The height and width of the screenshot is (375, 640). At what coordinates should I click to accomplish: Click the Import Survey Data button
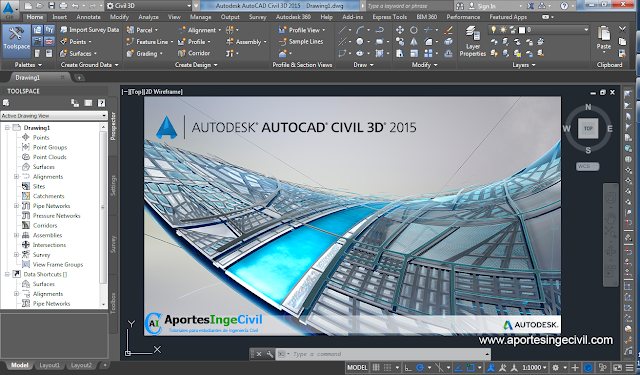coord(89,30)
